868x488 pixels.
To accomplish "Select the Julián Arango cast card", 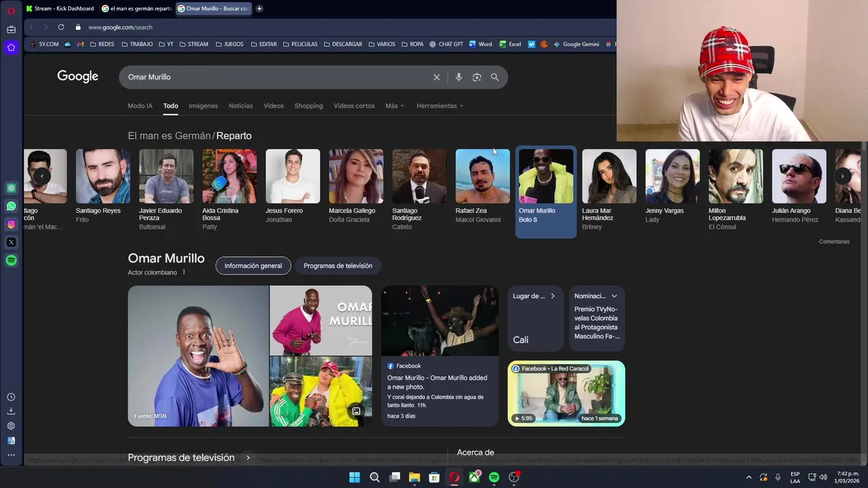I will click(799, 187).
